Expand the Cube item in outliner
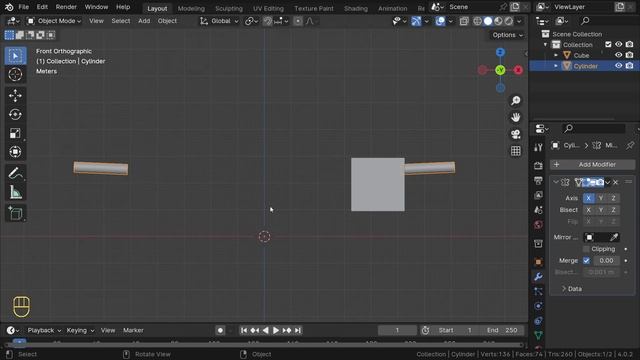 click(x=556, y=55)
